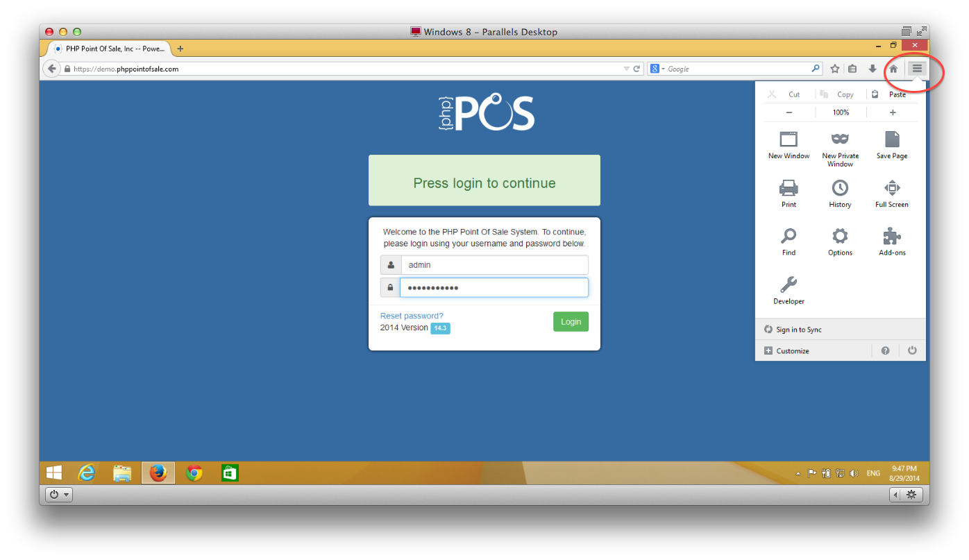The width and height of the screenshot is (969, 560).
Task: Open the Parallels power button dropdown
Action: pyautogui.click(x=58, y=495)
